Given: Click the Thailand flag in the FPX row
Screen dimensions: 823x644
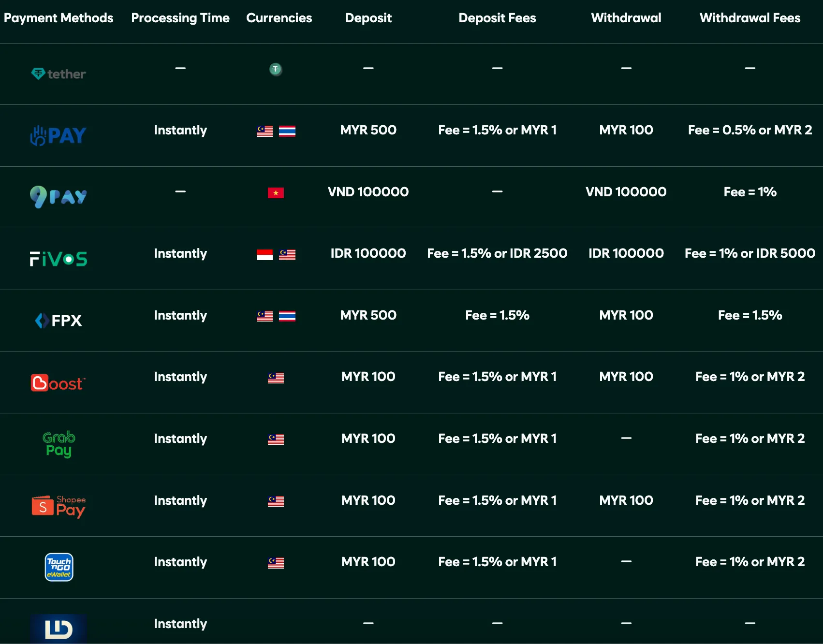Looking at the screenshot, I should tap(287, 316).
